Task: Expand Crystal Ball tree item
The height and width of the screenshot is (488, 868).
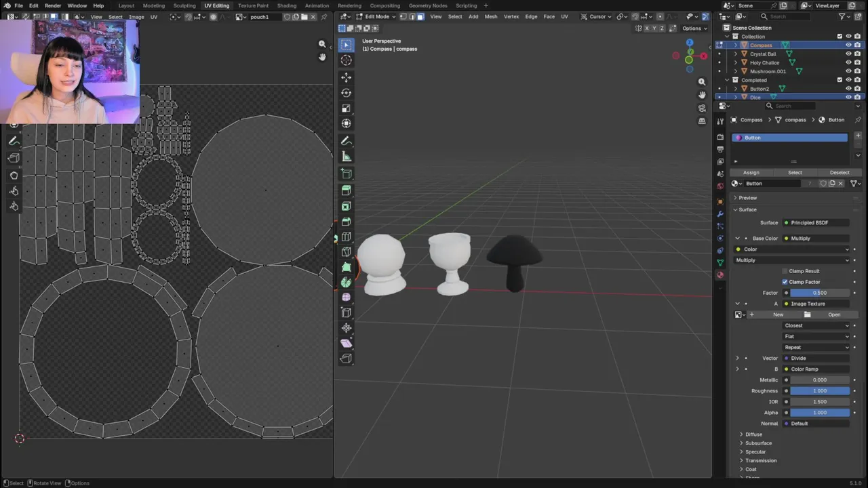Action: [x=736, y=54]
